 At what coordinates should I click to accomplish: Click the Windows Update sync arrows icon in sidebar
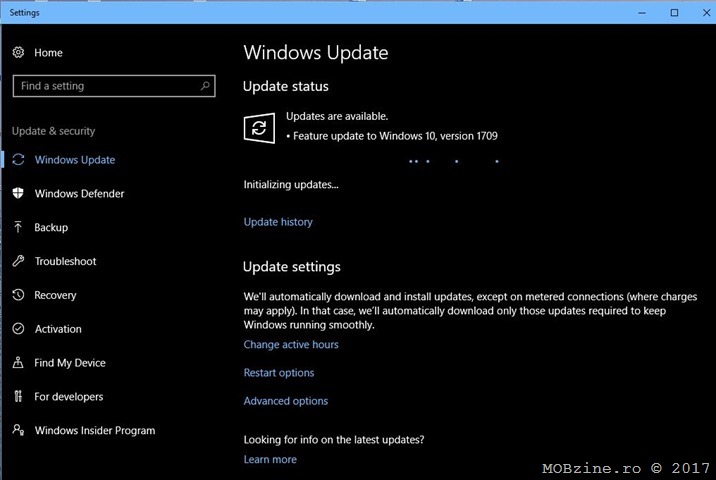click(18, 159)
